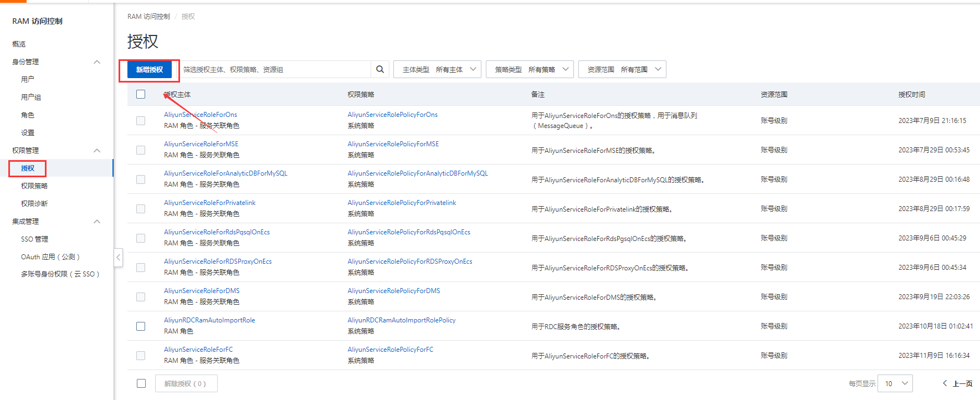Open AliyunServiceRolePolicyForFC policy link

click(x=391, y=350)
